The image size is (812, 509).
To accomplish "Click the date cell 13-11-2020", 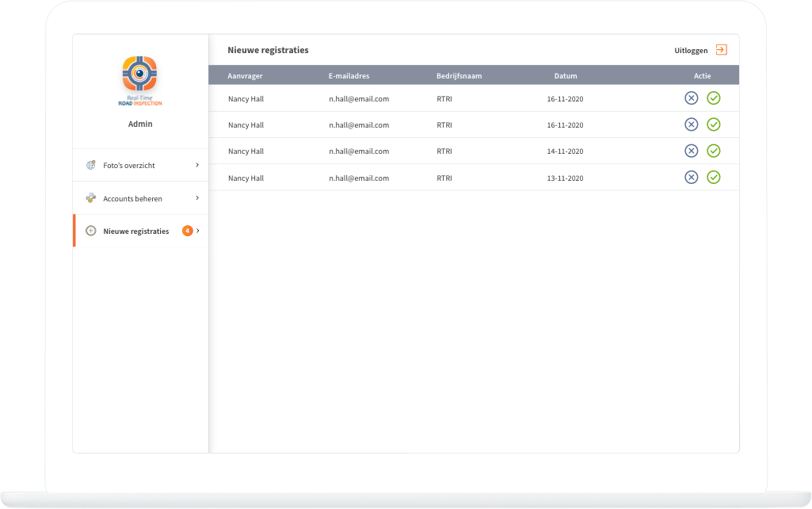I will (x=565, y=178).
